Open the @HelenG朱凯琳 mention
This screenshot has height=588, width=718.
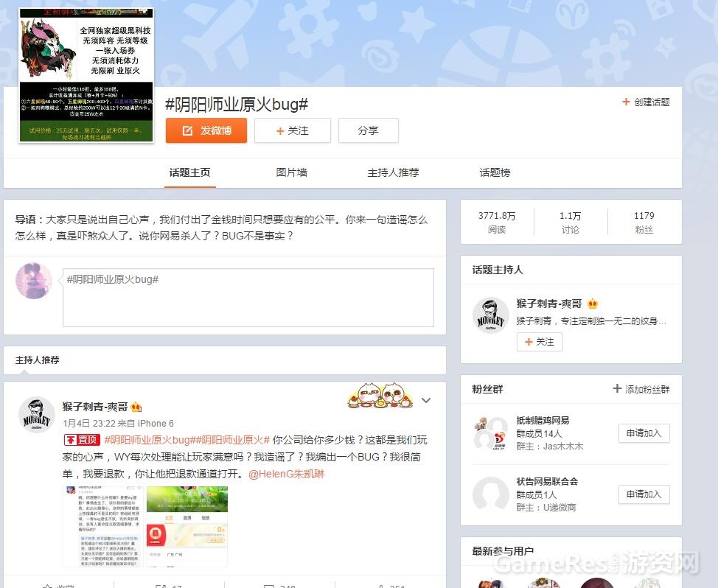point(286,474)
